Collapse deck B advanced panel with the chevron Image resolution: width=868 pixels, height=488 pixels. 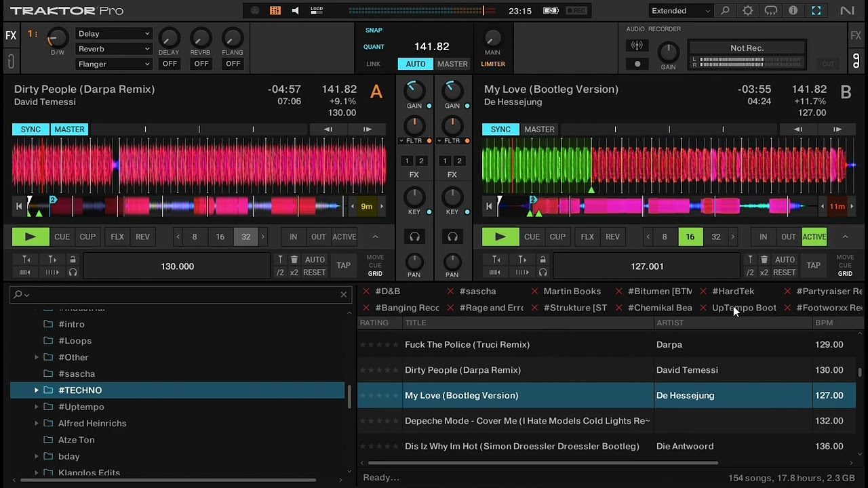[845, 237]
